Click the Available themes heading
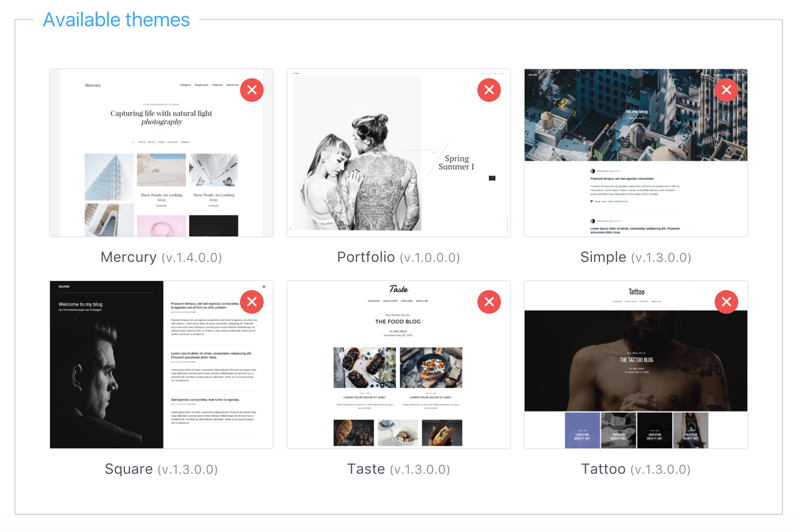801x532 pixels. [x=116, y=20]
